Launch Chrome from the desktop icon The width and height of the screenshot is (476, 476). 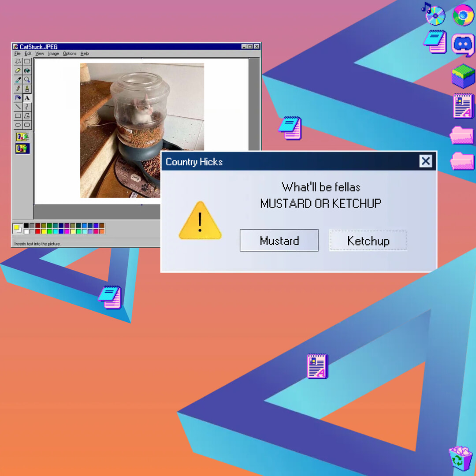tap(463, 15)
